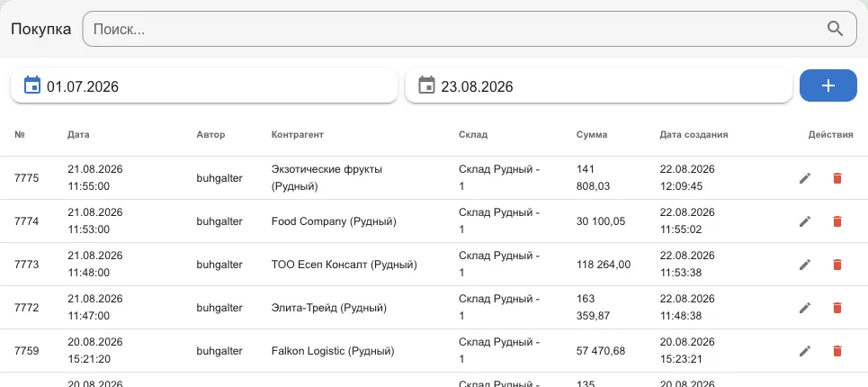Screen dimensions: 868x387
Task: Edit purchase 7775 with pencil icon
Action: (805, 178)
